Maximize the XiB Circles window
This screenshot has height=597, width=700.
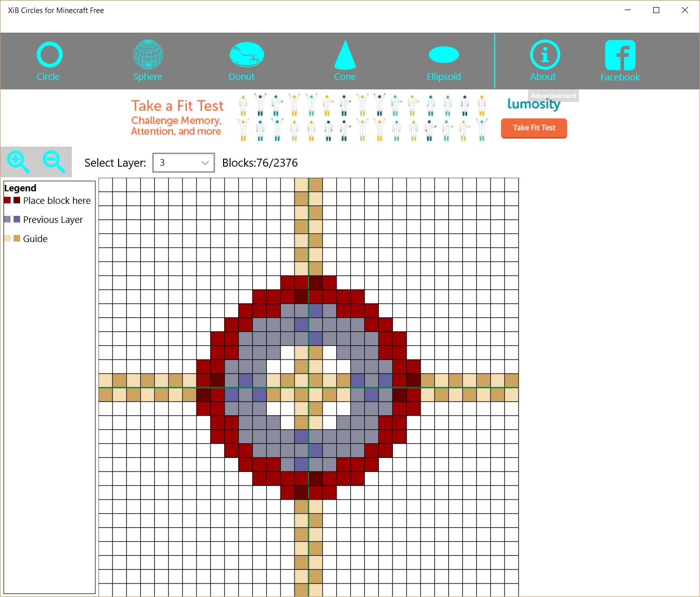656,10
